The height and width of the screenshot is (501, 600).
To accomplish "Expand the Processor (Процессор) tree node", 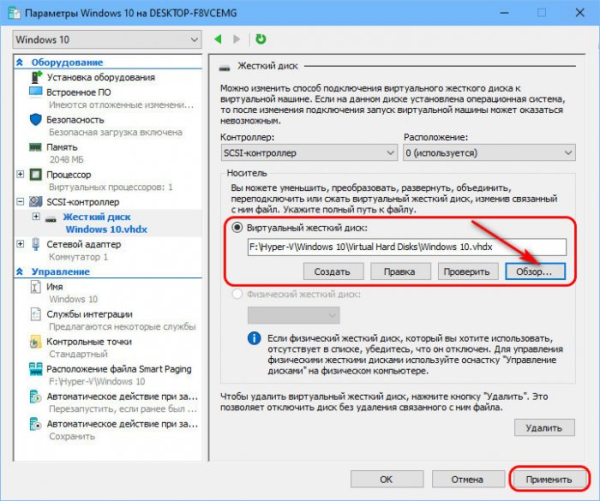I will 22,173.
